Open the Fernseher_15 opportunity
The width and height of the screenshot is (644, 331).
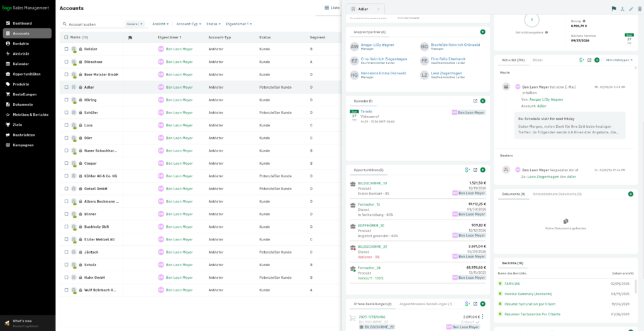pos(369,205)
